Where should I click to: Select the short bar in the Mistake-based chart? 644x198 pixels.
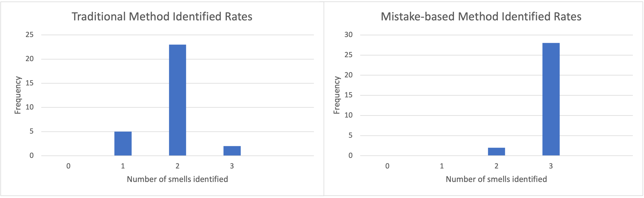(496, 151)
